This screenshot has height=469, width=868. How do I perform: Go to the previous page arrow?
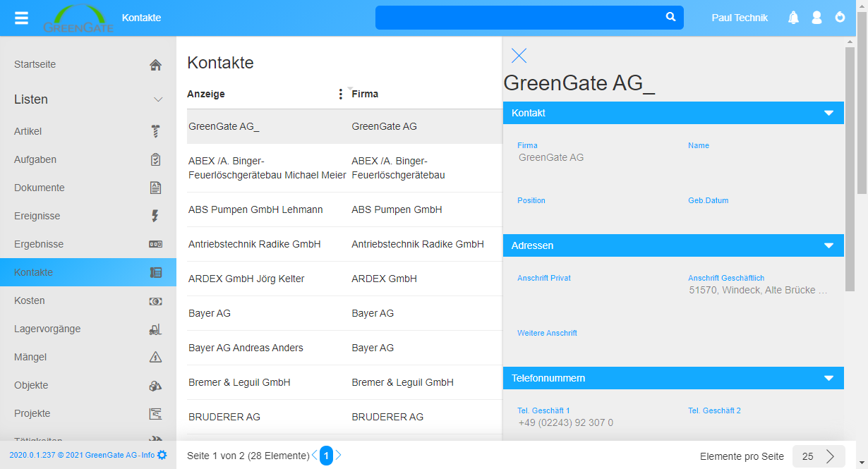315,456
